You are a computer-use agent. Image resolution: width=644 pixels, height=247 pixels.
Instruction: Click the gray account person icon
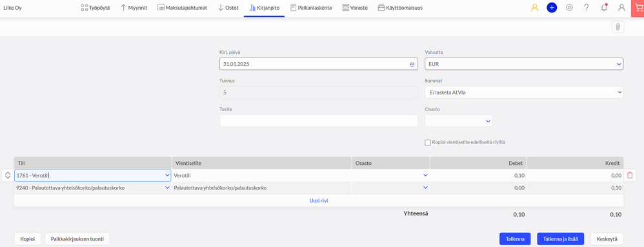point(621,7)
